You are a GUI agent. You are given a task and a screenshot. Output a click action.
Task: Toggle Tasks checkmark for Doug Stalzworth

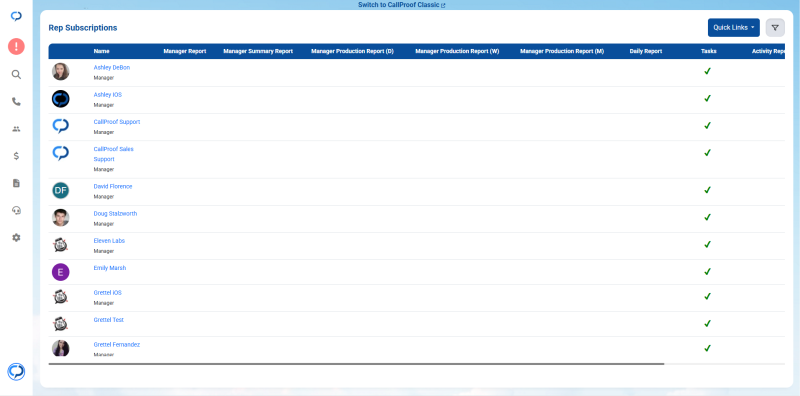pos(707,217)
